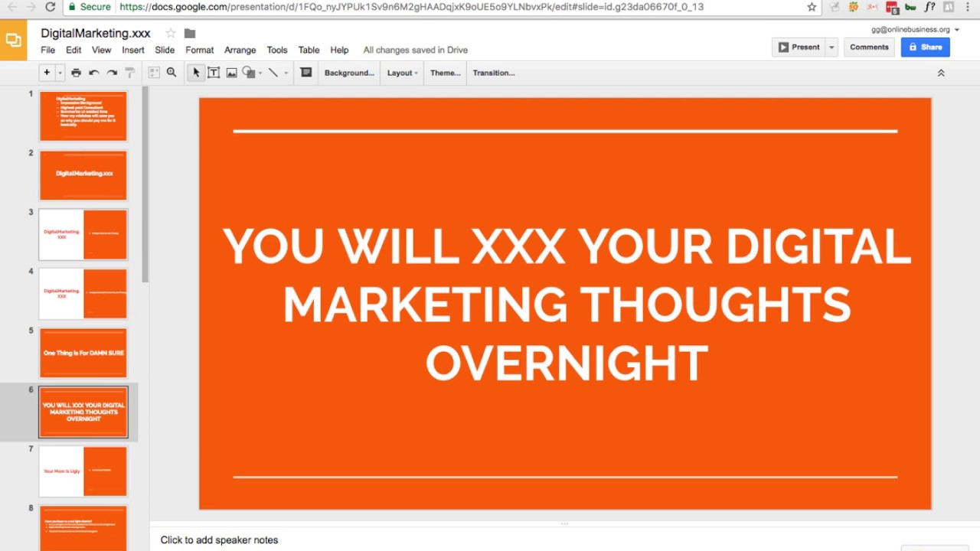Image resolution: width=980 pixels, height=551 pixels.
Task: Open the Slides home icon
Action: coord(14,41)
